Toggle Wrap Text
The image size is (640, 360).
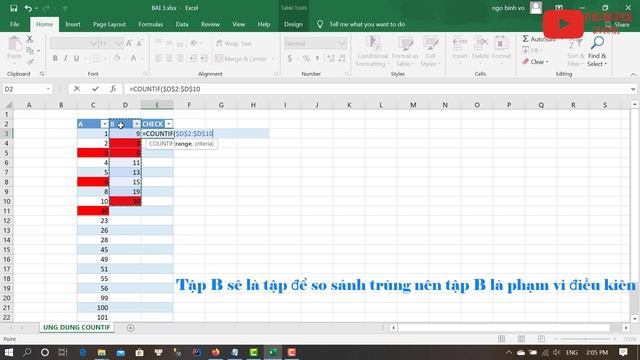(234, 43)
